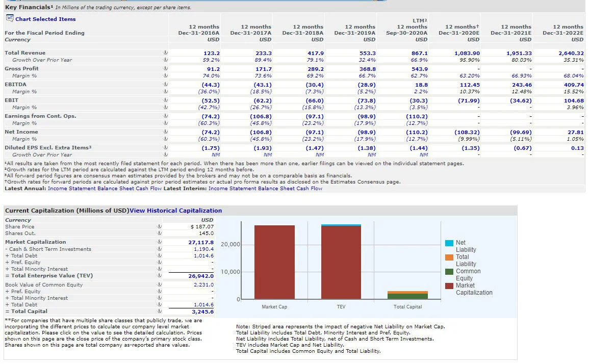The width and height of the screenshot is (590, 364).
Task: Select the pin icon for Shares Out.
Action: 159,233
